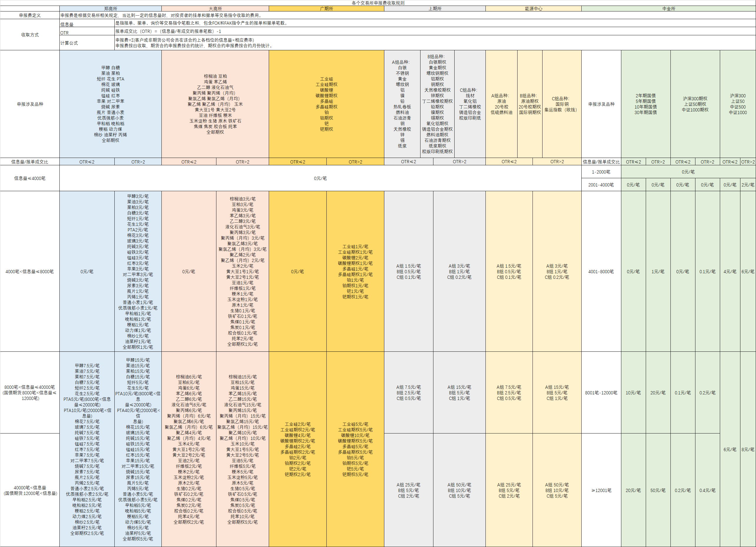Select the 2001-4000笔 cell
Image resolution: width=756 pixels, height=547 pixels.
click(601, 185)
